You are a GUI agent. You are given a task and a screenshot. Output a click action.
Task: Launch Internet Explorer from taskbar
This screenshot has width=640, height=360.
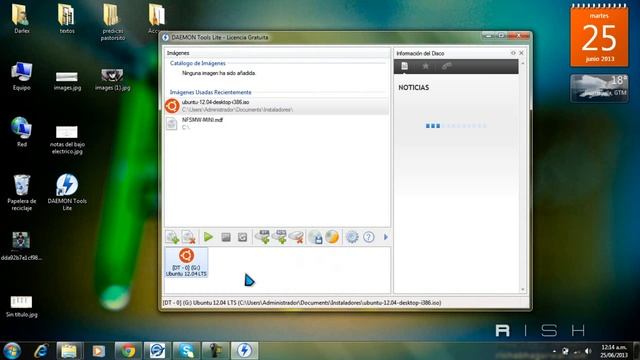click(41, 351)
